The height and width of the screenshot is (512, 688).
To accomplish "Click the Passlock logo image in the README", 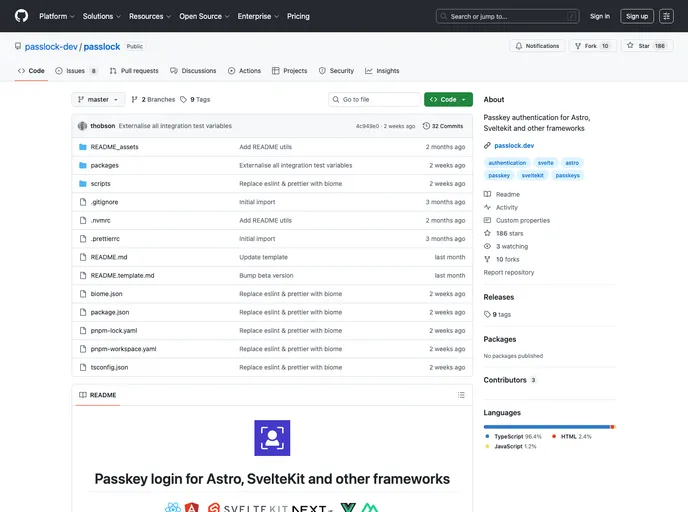I will click(272, 438).
